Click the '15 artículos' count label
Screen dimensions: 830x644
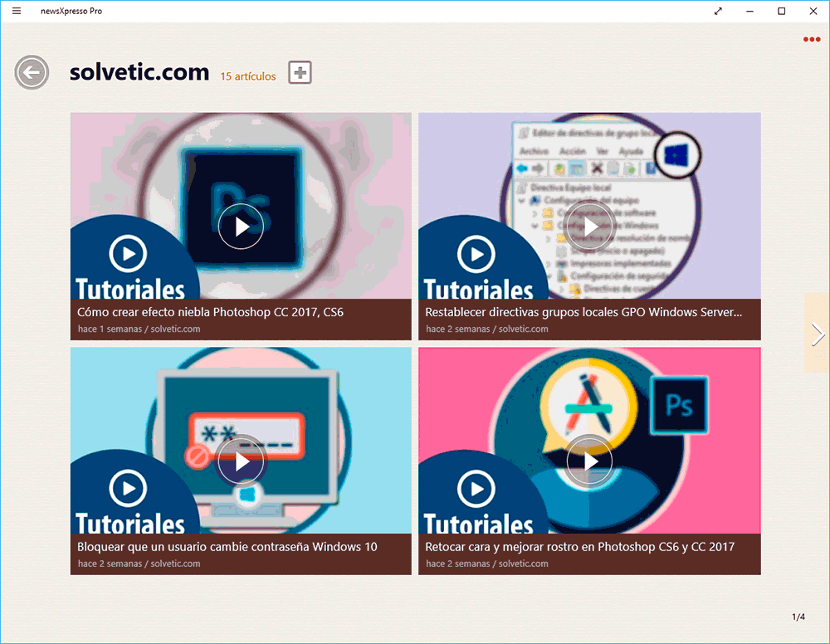coord(247,76)
